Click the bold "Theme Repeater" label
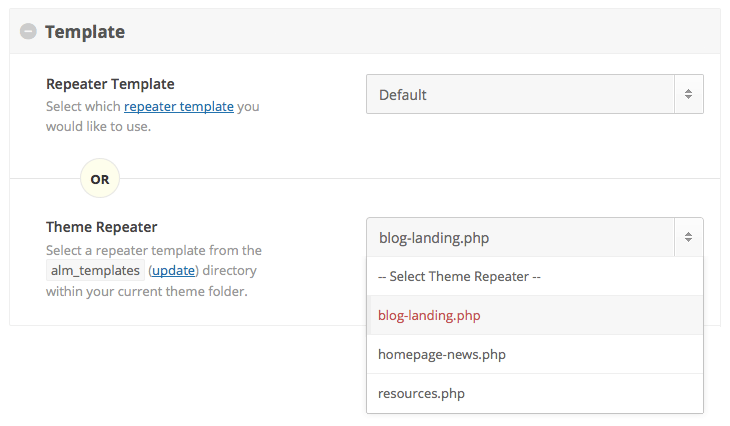Viewport: 730px width, 426px height. (102, 227)
